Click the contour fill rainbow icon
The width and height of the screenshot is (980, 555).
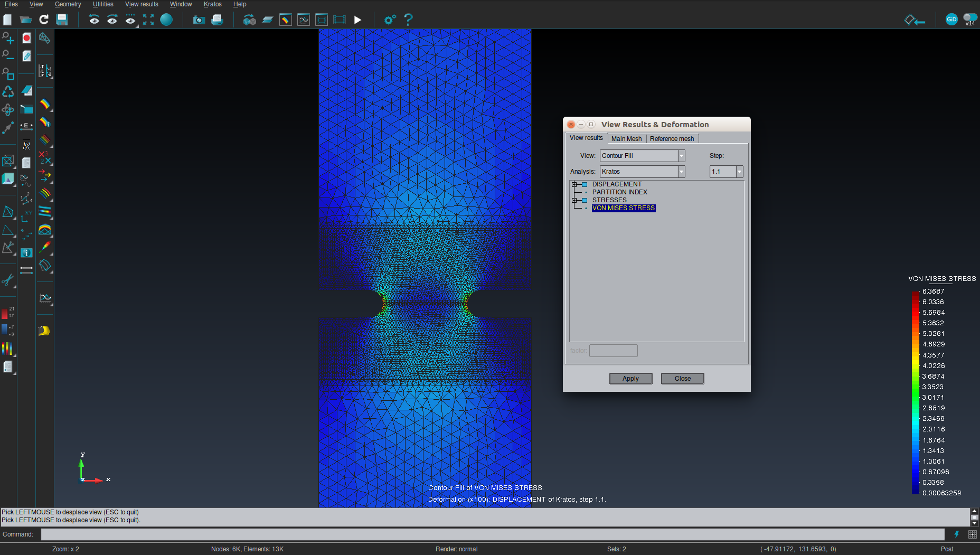coord(45,104)
